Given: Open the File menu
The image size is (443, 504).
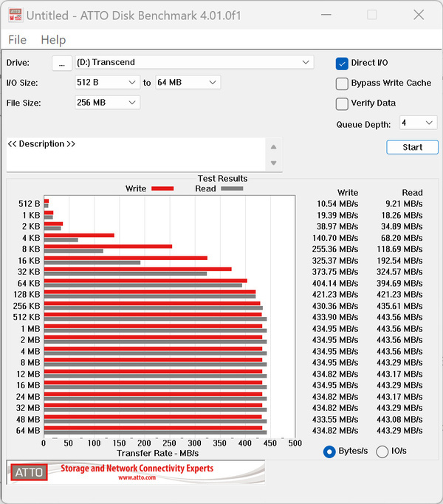Looking at the screenshot, I should 17,40.
